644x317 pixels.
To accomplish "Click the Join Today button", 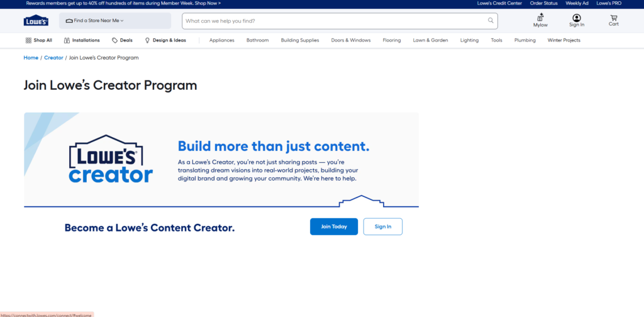I will 334,226.
